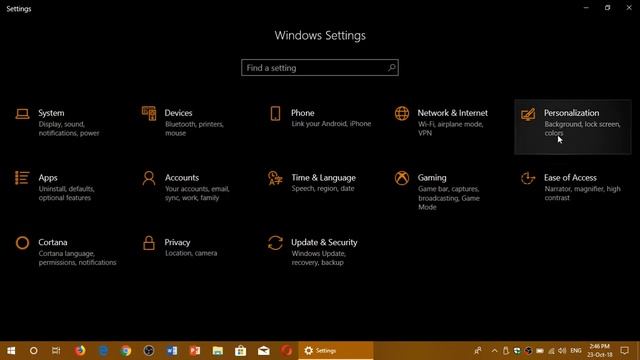640x360 pixels.
Task: Click the 'Uninstall, defaults, optional features' text
Action: point(66,193)
